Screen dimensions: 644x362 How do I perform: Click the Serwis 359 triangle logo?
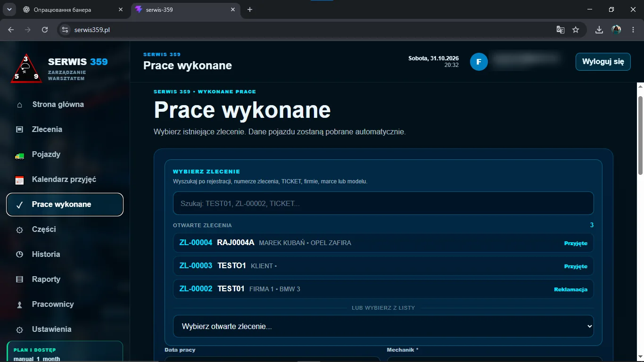coord(26,68)
